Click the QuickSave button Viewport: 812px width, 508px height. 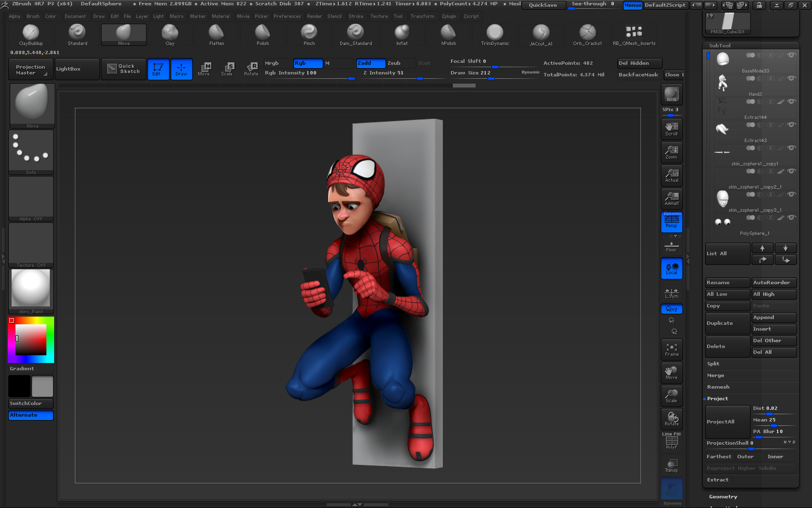coord(543,5)
